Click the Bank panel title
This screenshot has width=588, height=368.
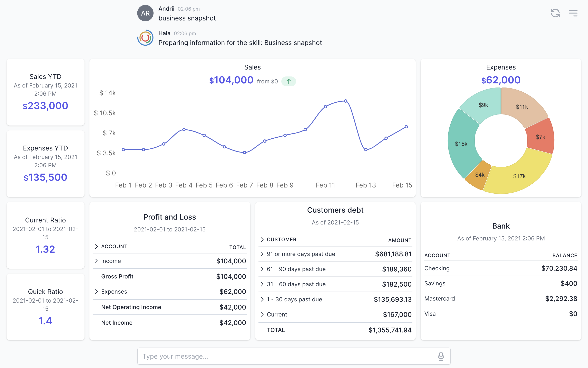501,226
